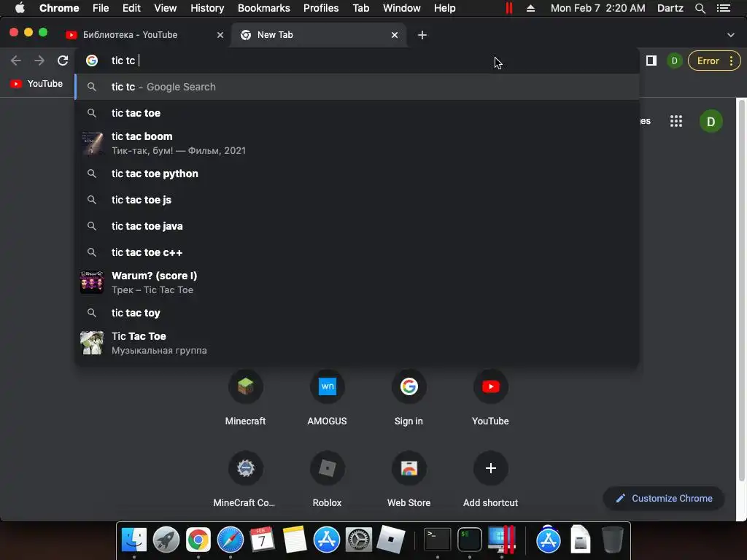
Task: Close the New Tab tab
Action: pos(395,35)
